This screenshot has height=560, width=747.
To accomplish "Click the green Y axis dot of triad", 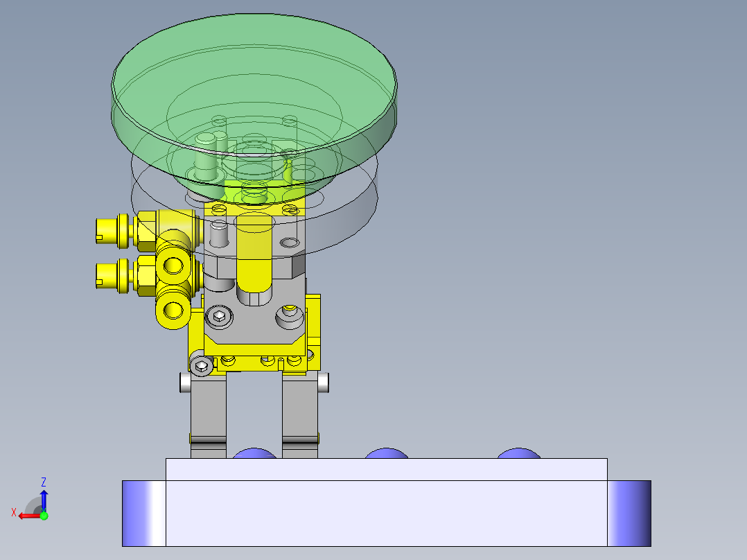I will 44,515.
